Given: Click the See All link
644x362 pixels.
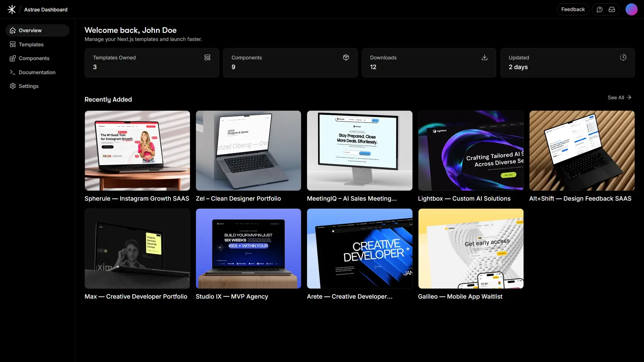Looking at the screenshot, I should pos(619,98).
